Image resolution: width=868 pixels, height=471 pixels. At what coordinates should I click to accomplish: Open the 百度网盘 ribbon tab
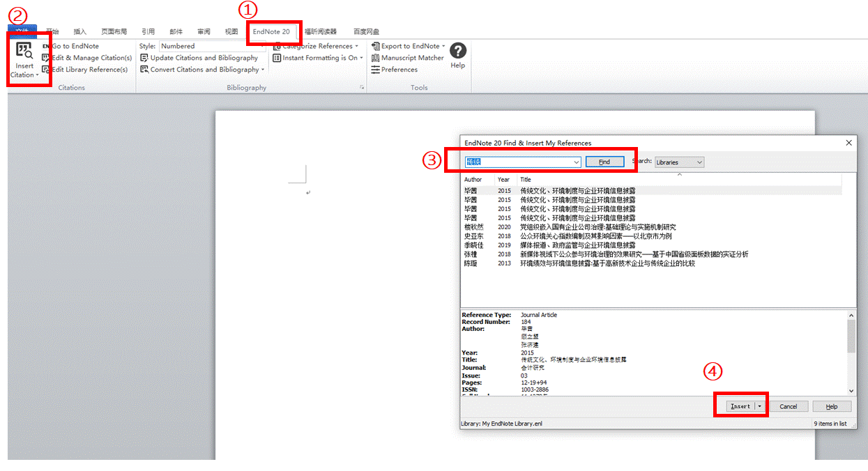(366, 31)
